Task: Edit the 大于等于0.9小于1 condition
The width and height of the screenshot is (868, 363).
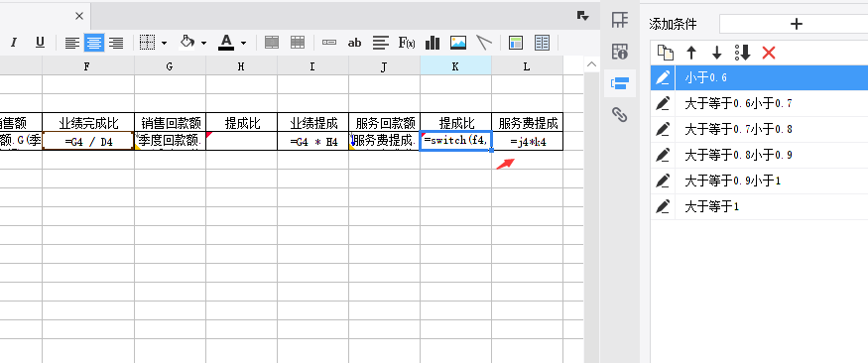Action: pyautogui.click(x=663, y=181)
